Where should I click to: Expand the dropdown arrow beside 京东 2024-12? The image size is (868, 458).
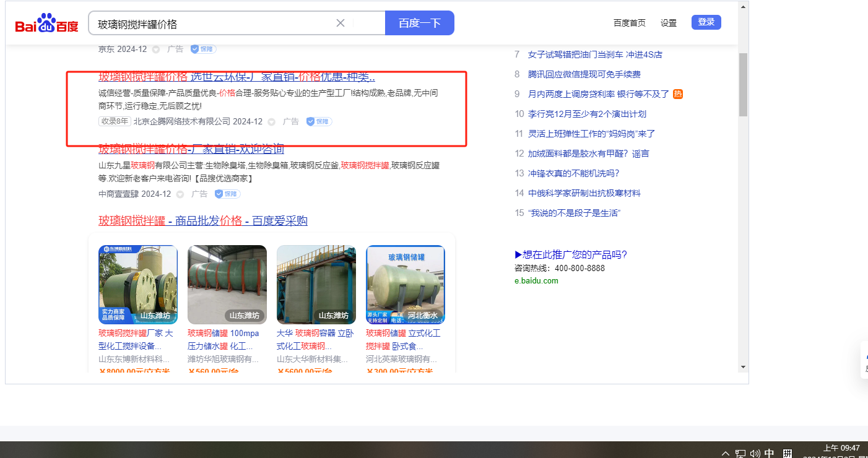click(x=156, y=50)
